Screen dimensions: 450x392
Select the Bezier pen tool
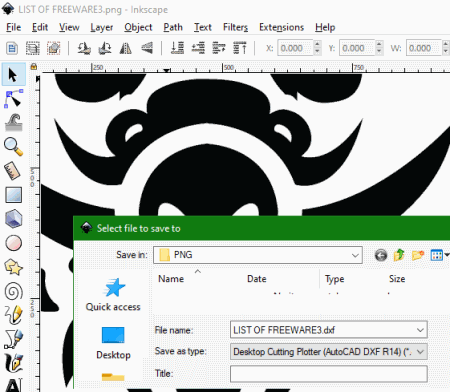14,339
